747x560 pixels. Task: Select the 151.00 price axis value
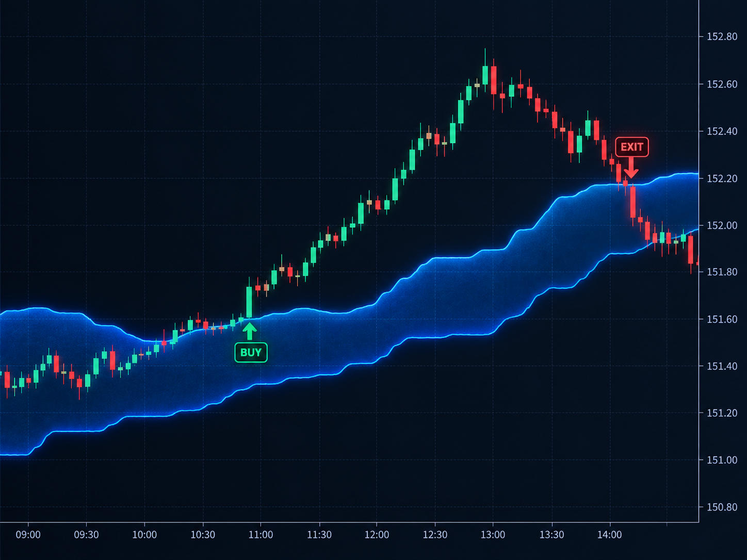coord(722,460)
